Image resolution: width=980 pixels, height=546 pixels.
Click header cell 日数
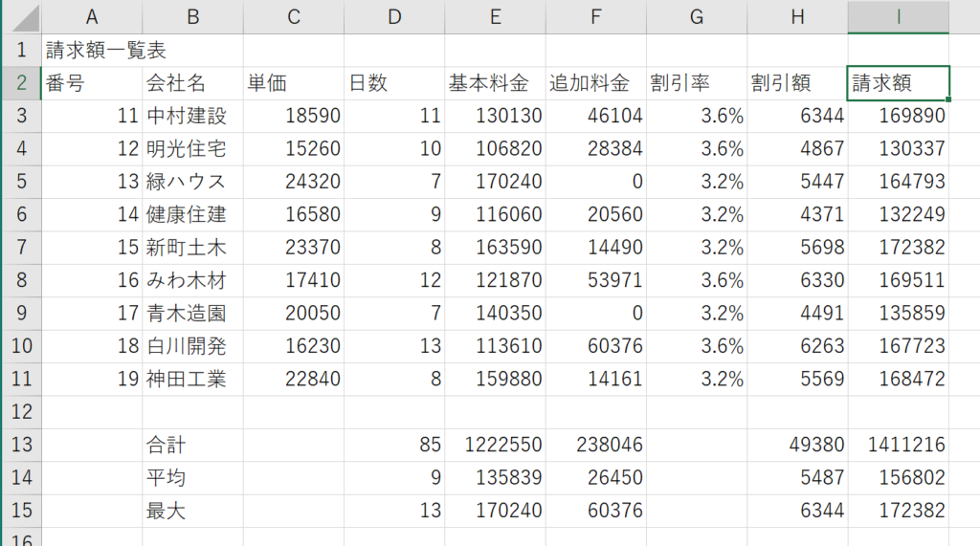pyautogui.click(x=394, y=83)
